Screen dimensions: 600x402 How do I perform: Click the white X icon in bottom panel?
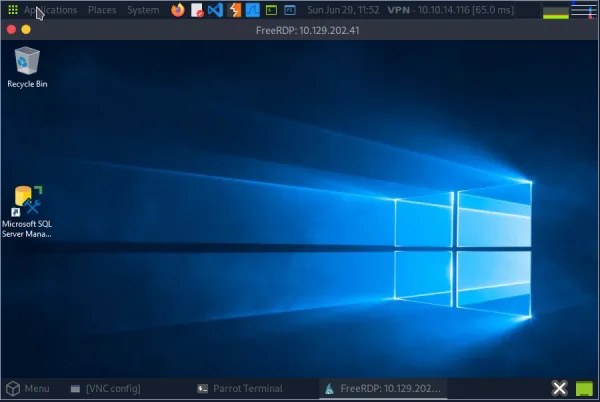tap(559, 389)
